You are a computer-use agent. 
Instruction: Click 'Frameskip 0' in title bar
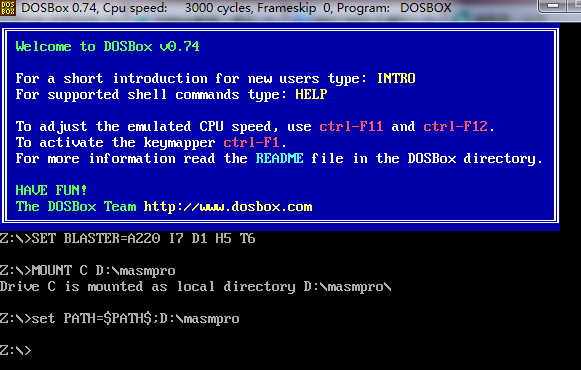pos(295,8)
